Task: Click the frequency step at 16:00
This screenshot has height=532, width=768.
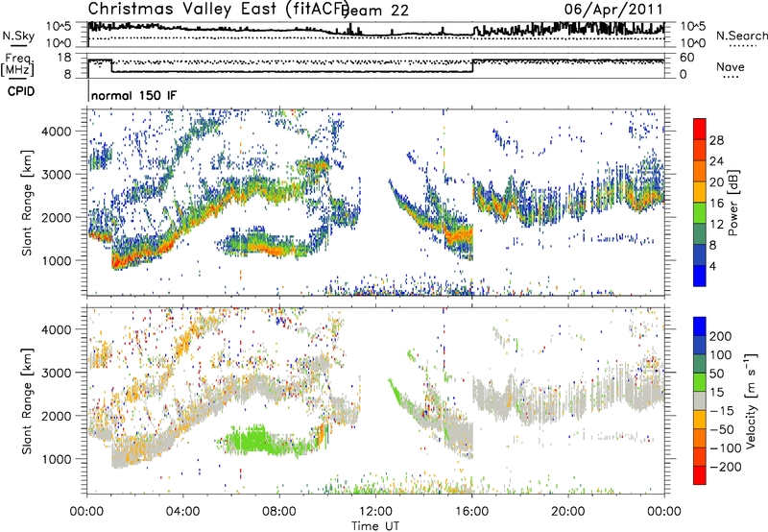Action: 472,66
